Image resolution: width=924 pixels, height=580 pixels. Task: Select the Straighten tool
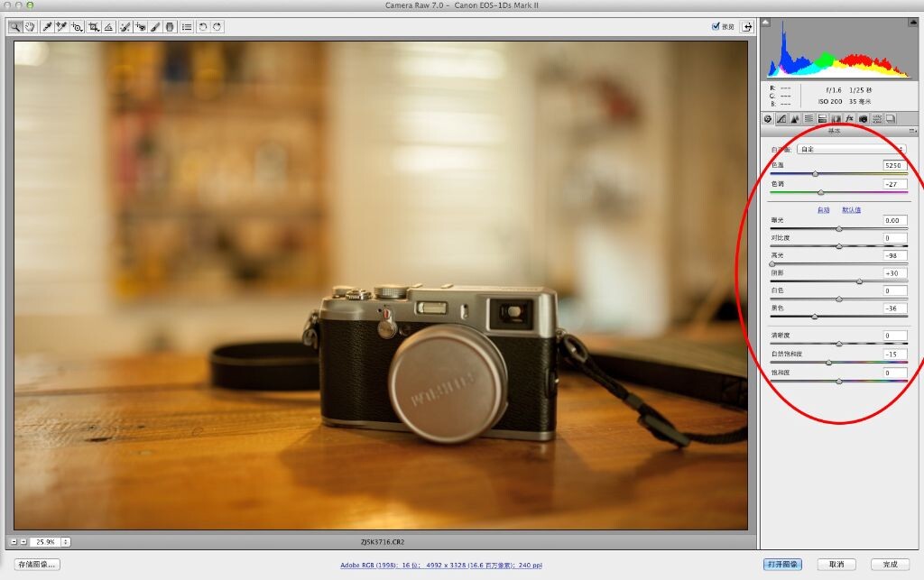109,26
